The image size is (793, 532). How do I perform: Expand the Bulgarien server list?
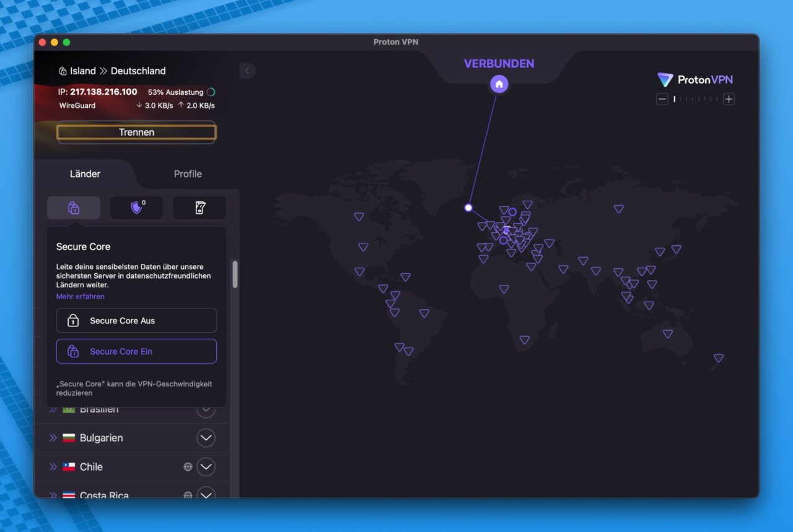coord(206,438)
